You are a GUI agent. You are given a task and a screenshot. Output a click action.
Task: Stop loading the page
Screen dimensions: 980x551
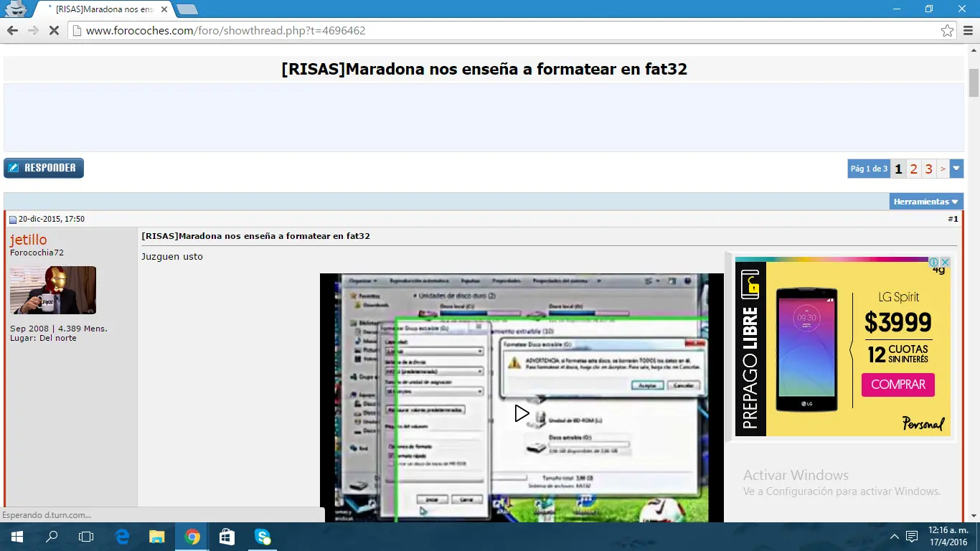tap(54, 31)
